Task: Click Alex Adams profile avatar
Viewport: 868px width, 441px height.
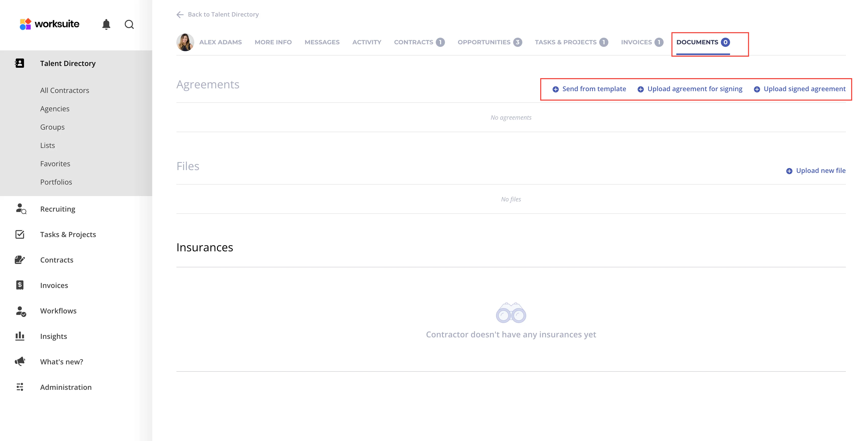Action: (185, 42)
